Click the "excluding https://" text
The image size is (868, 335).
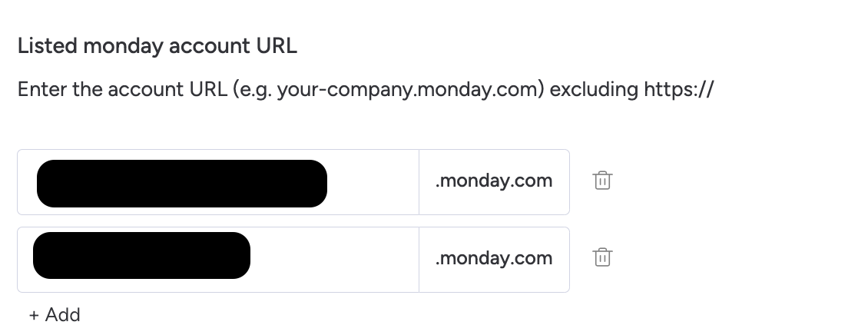[x=632, y=89]
